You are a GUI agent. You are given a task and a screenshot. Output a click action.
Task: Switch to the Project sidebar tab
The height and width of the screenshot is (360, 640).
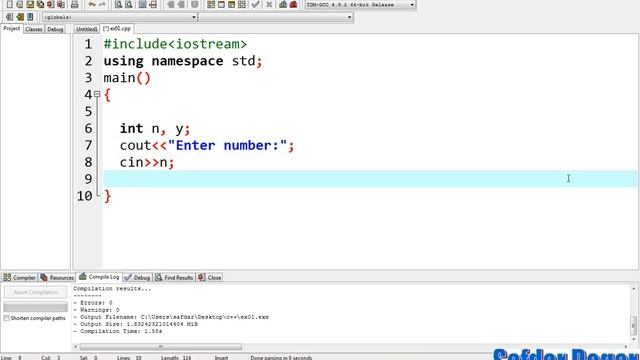pyautogui.click(x=12, y=29)
